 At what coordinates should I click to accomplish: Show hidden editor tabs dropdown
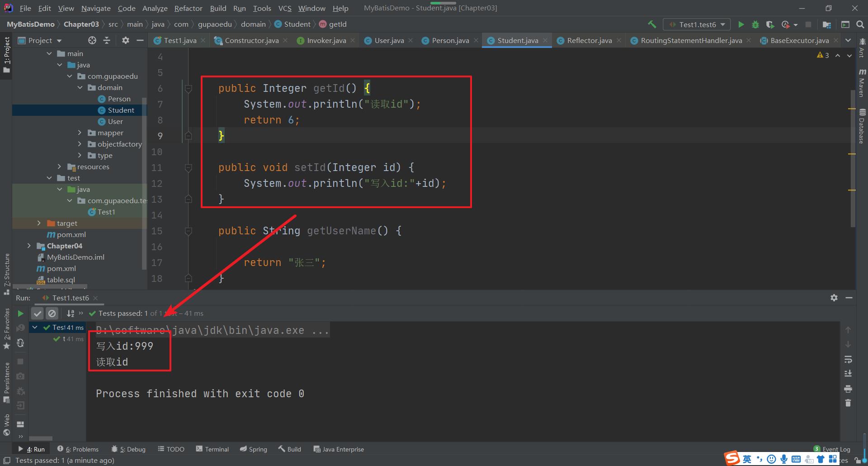pyautogui.click(x=848, y=40)
